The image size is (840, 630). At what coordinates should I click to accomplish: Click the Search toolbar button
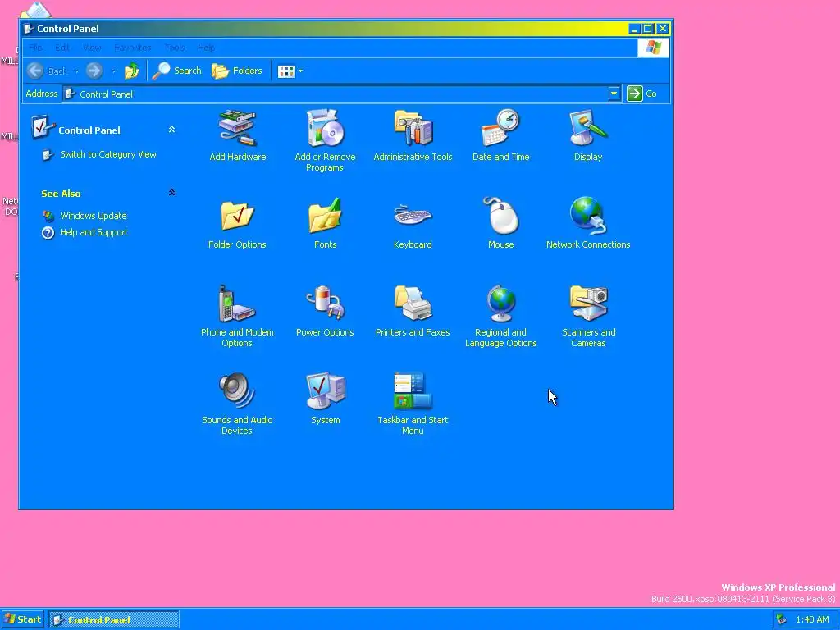(x=177, y=71)
